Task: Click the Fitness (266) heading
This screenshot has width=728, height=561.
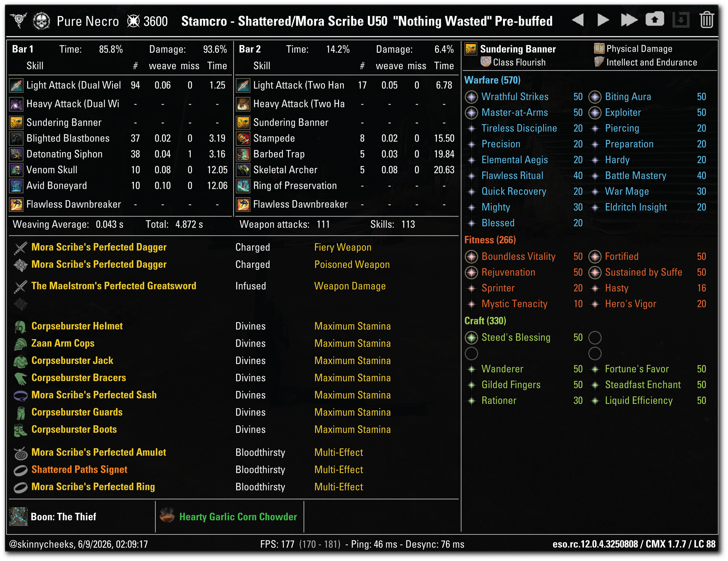Action: coord(490,240)
